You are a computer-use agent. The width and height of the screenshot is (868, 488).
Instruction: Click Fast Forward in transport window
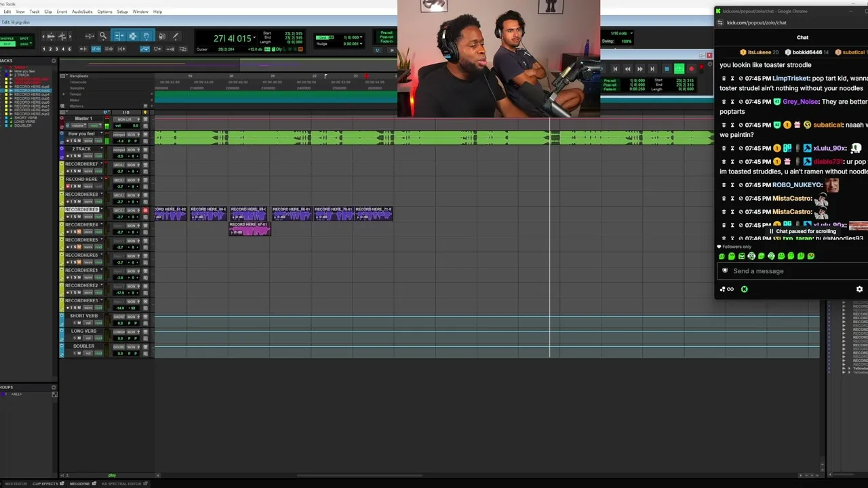pyautogui.click(x=640, y=69)
